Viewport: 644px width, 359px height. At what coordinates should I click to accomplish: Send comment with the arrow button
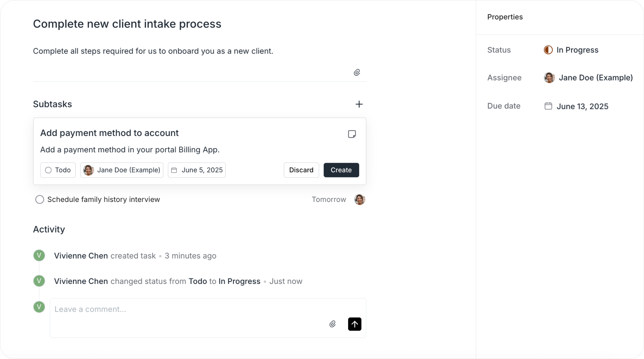(354, 324)
